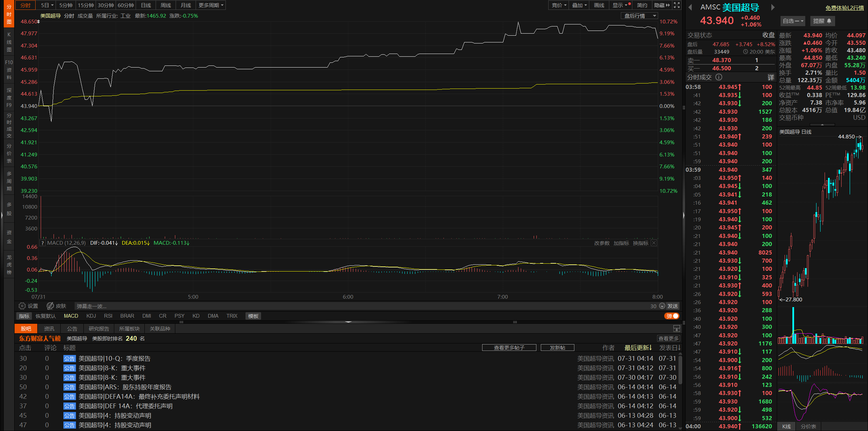Expand 更多周期 dropdown
The height and width of the screenshot is (431, 868).
(x=211, y=5)
